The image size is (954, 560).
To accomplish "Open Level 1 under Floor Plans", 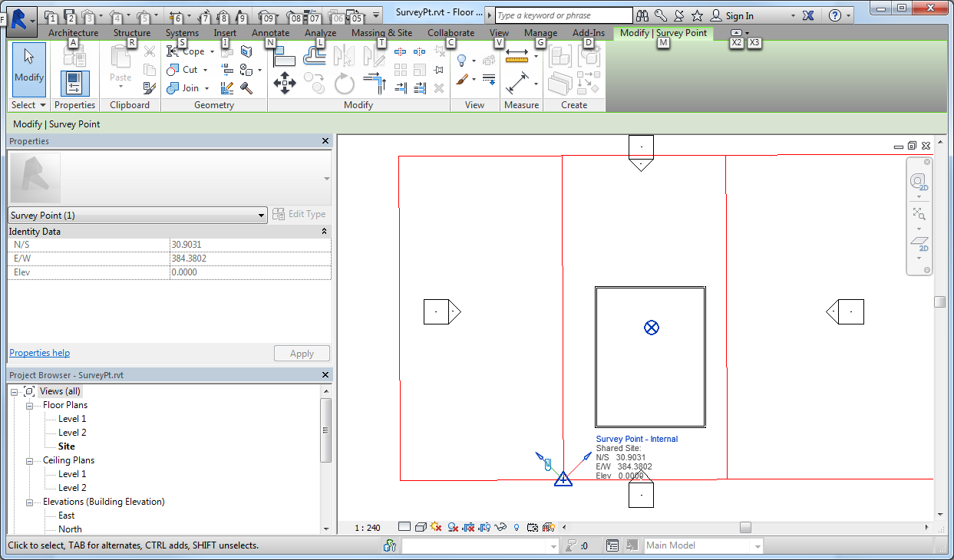I will click(x=72, y=419).
